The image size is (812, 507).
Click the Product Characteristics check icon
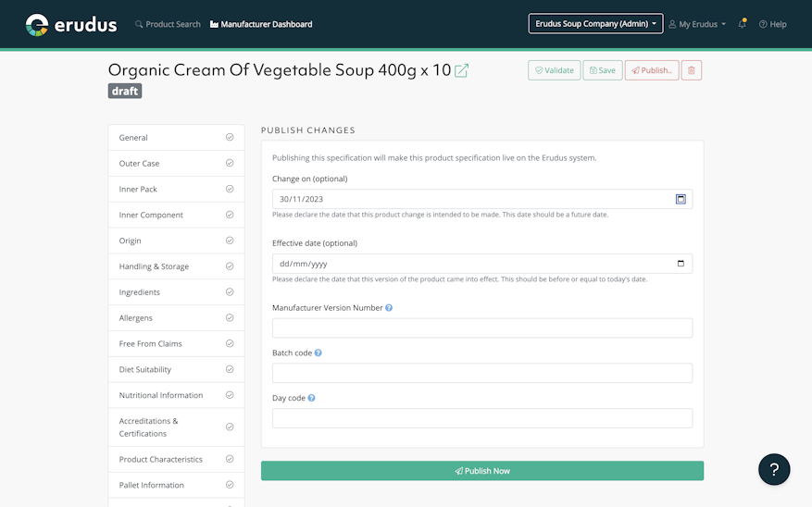(230, 459)
